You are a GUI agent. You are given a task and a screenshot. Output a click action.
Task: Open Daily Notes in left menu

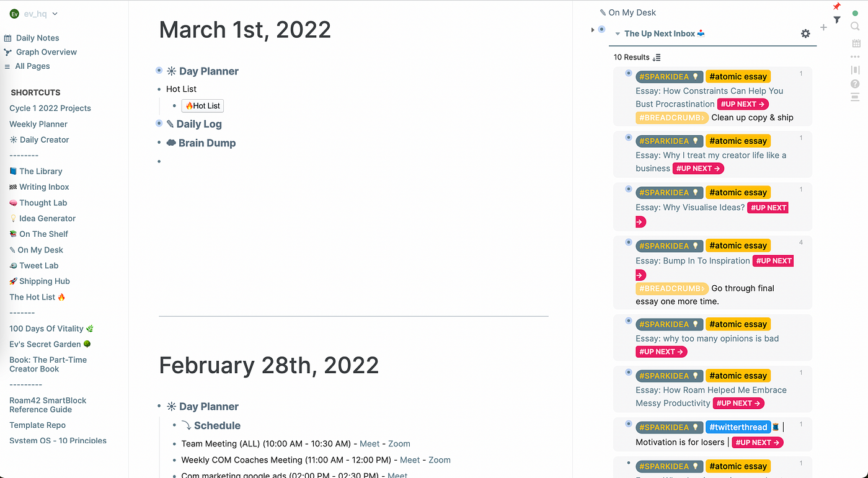(37, 38)
